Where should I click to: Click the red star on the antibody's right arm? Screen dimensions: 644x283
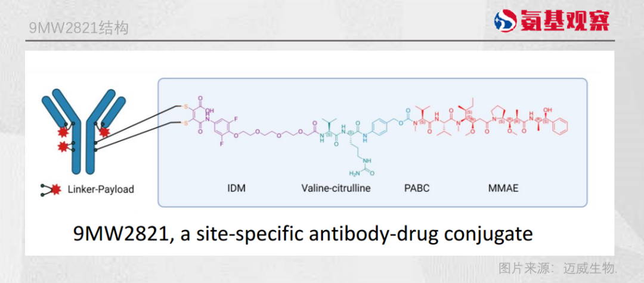[104, 132]
